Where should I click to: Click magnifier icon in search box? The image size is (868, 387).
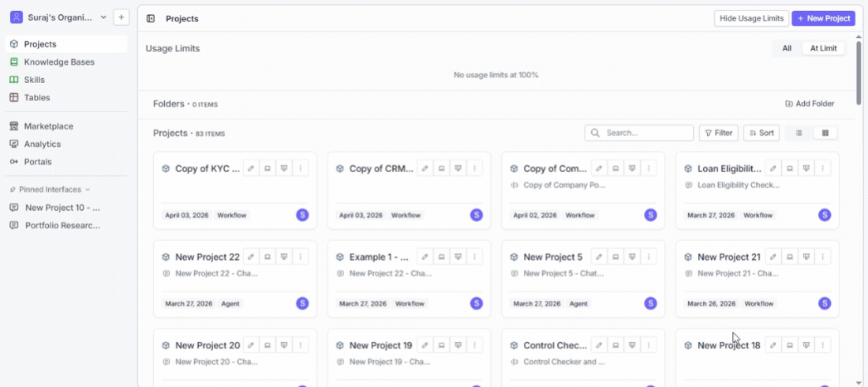[x=595, y=133]
